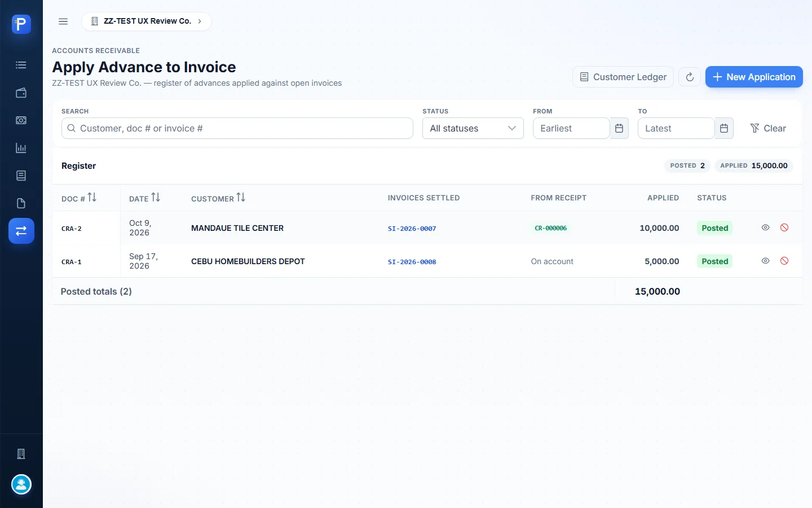This screenshot has width=812, height=508.
Task: Click the Posted status badge for CRA-2
Action: pos(715,228)
